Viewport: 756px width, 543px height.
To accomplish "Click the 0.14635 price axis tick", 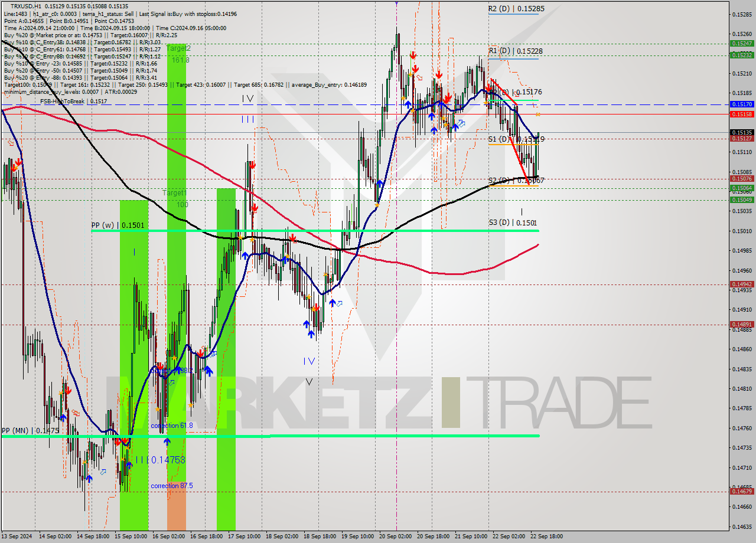I will coord(742,526).
